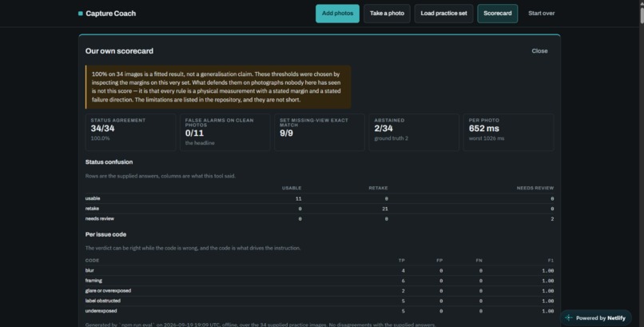Screen dimensions: 644x327
Task: Click the Our own scorecard heading
Action: click(x=119, y=51)
